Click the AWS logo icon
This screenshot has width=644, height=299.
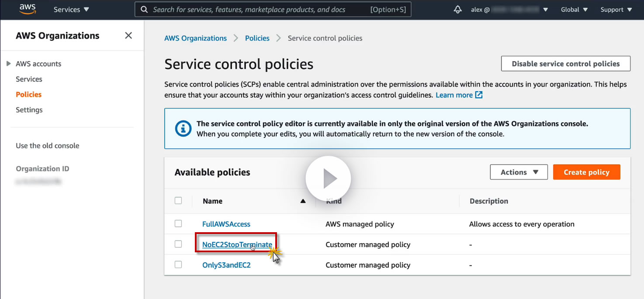pos(28,10)
